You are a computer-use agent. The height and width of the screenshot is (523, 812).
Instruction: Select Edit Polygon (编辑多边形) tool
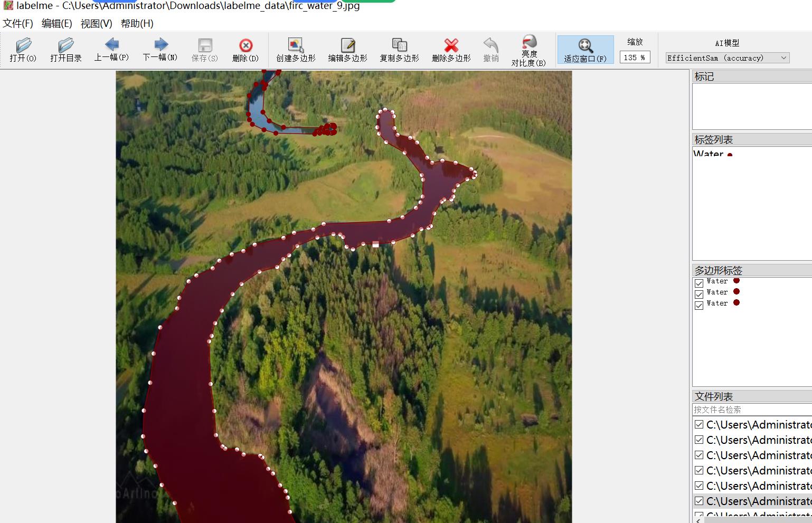[347, 50]
